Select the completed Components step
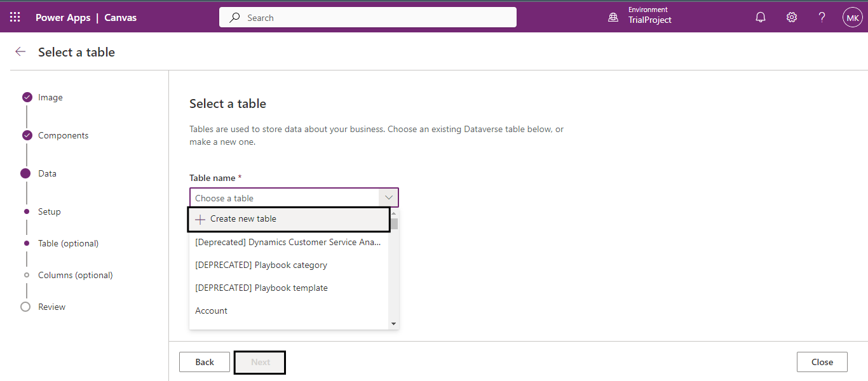Image resolution: width=868 pixels, height=381 pixels. [27, 135]
